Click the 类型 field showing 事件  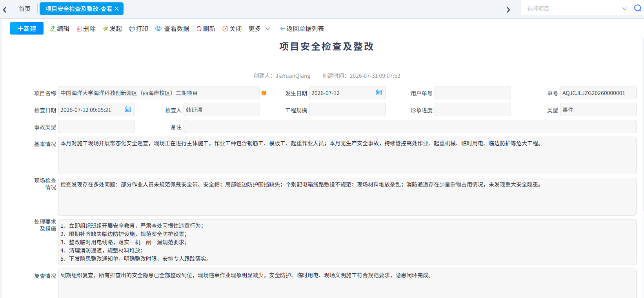click(598, 110)
